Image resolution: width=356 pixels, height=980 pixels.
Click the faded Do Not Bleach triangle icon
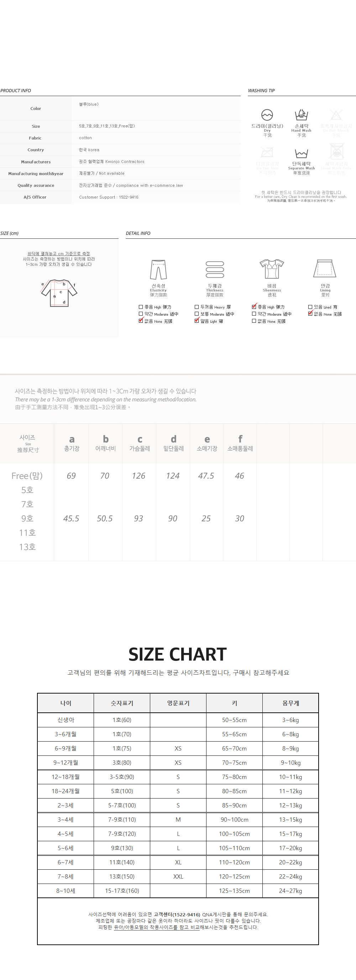point(336,115)
